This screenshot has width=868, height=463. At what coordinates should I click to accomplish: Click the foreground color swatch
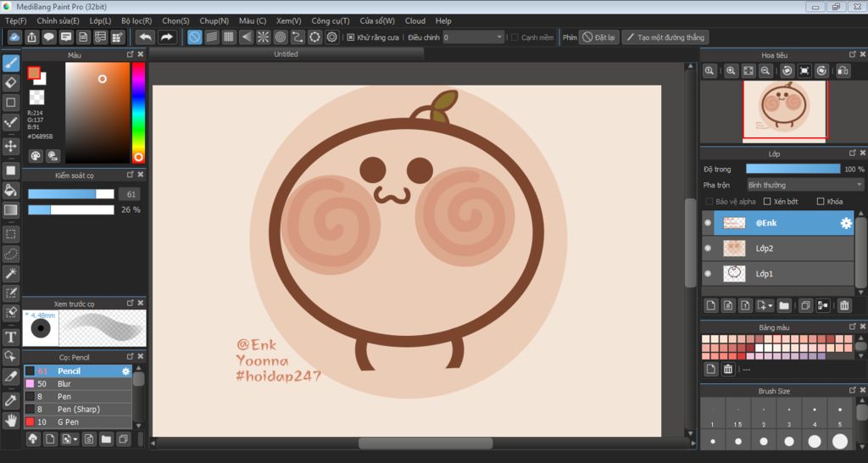(x=34, y=73)
